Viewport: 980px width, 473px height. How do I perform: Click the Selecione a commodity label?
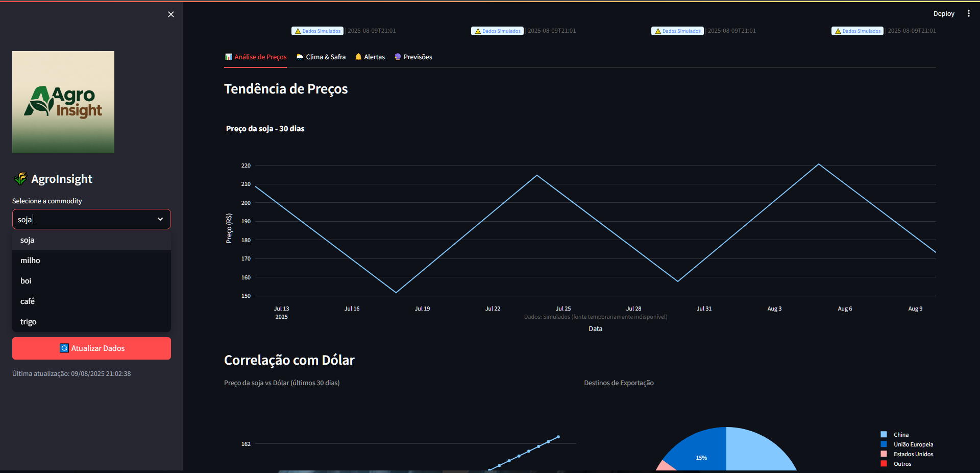click(x=47, y=201)
